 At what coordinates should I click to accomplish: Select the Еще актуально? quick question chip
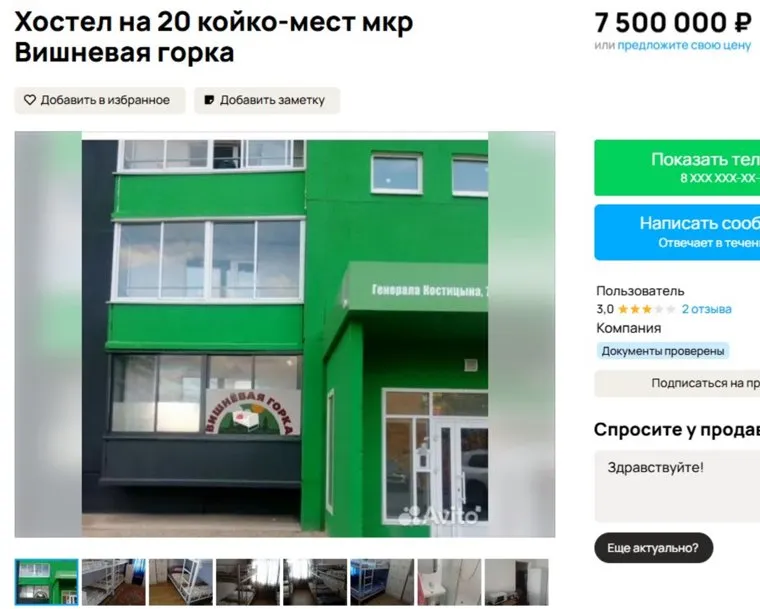coord(653,548)
